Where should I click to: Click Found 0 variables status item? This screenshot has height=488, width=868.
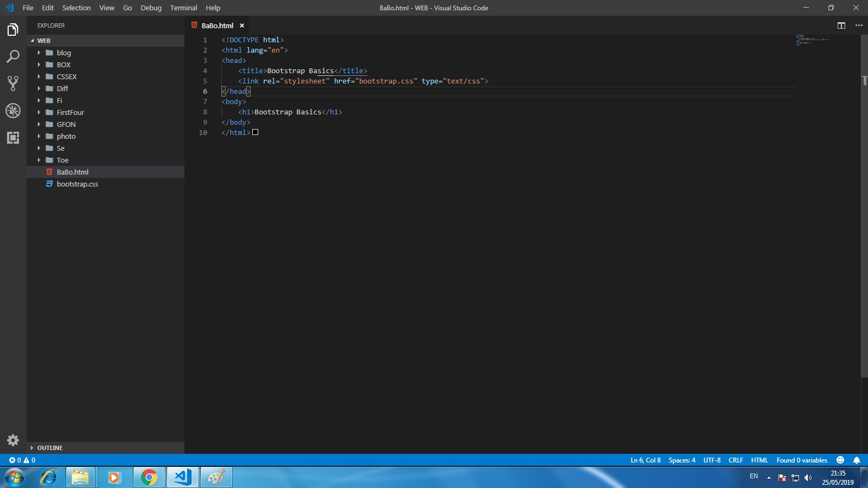pos(802,460)
